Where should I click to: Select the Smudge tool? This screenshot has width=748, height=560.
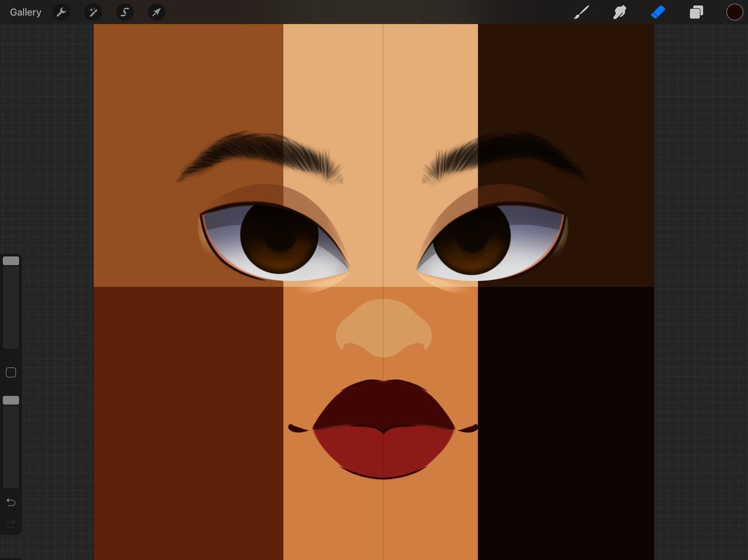click(x=620, y=12)
